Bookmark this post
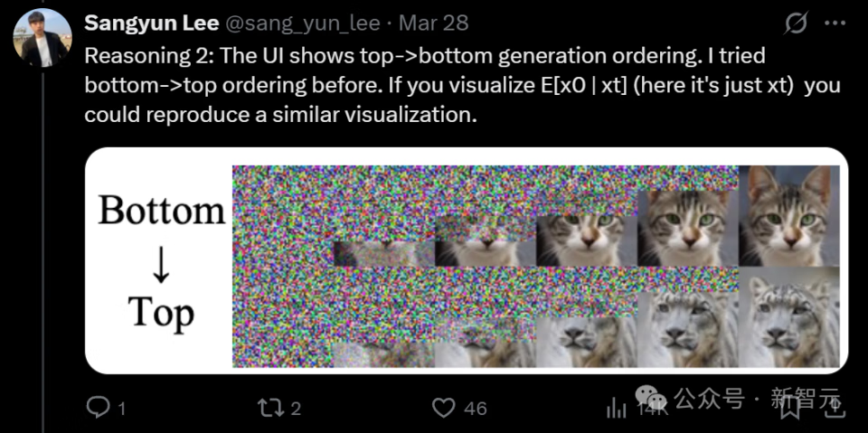This screenshot has height=433, width=868. [x=790, y=409]
